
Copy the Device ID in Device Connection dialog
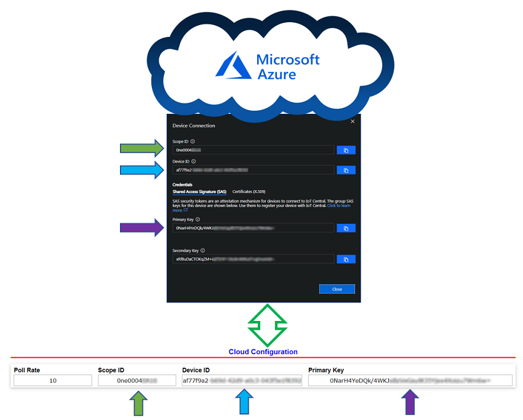pyautogui.click(x=346, y=170)
